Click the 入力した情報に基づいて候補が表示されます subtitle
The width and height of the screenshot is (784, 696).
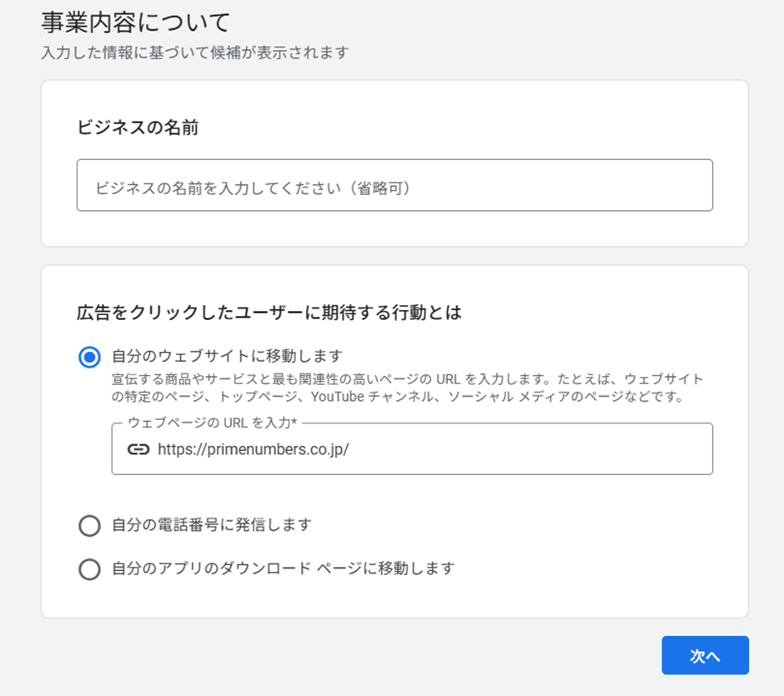coord(194,53)
